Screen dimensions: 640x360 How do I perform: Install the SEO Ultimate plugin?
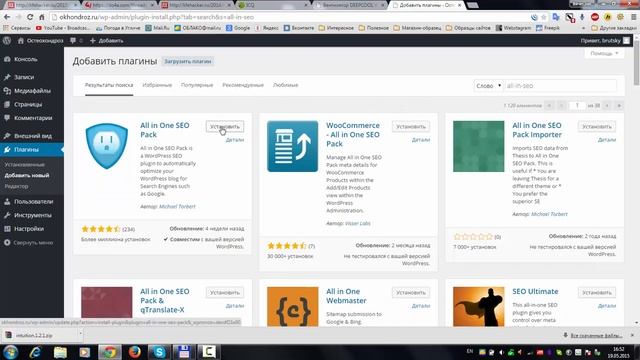click(597, 293)
